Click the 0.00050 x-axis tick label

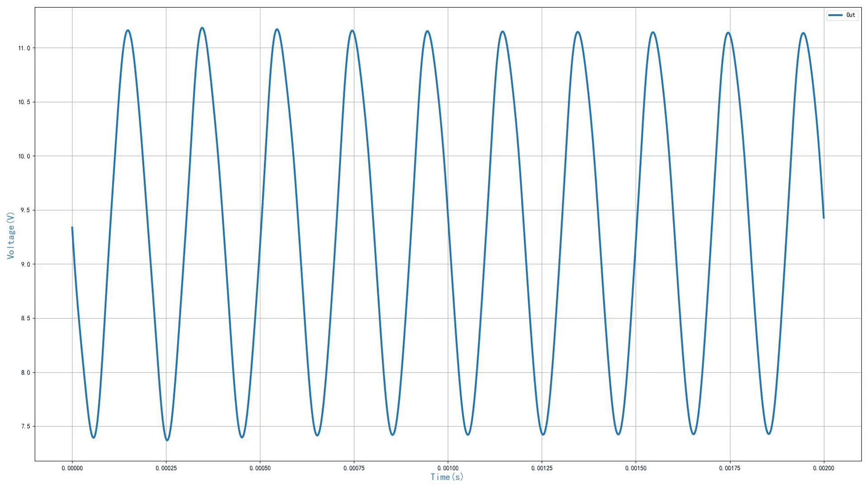[260, 469]
